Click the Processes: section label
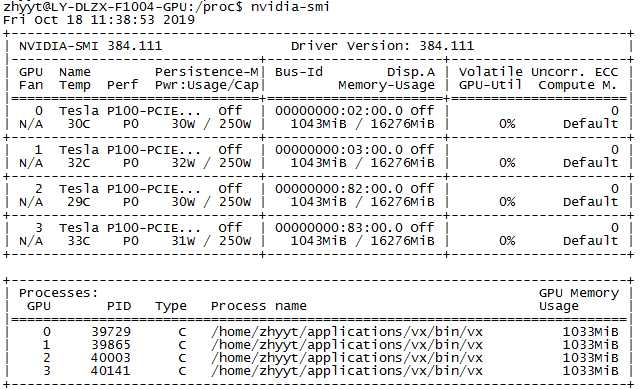This screenshot has height=389, width=643. pos(59,293)
